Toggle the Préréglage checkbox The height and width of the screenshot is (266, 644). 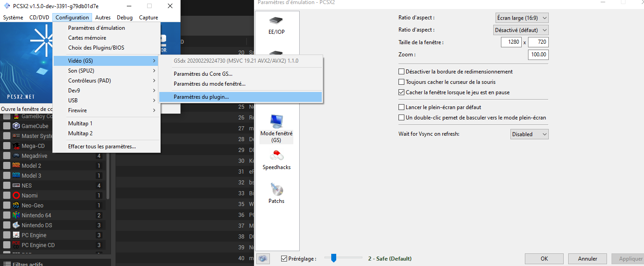(284, 259)
